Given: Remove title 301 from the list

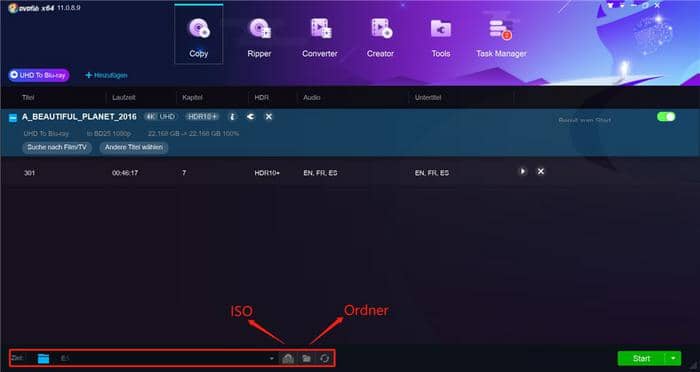Looking at the screenshot, I should (x=541, y=171).
